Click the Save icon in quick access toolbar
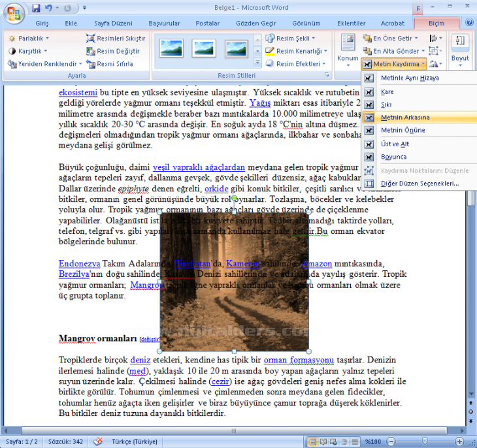The image size is (477, 448). pos(36,8)
